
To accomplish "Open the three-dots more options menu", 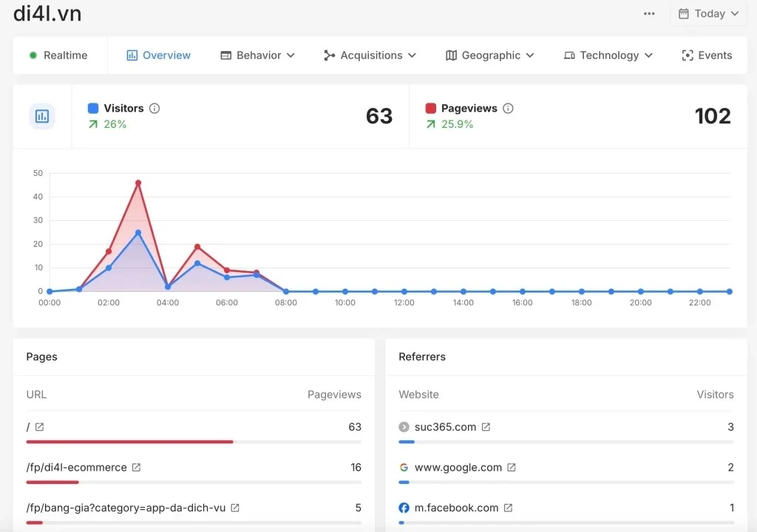I will 649,13.
